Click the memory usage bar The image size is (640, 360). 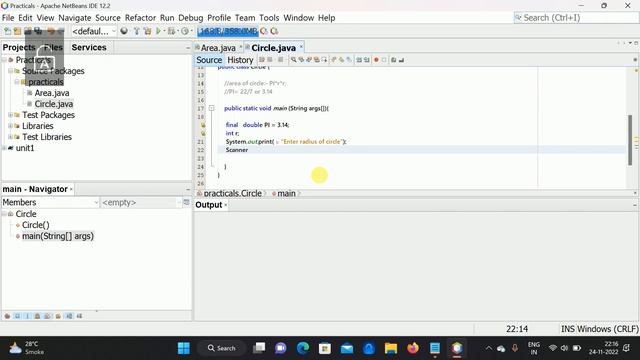[228, 31]
